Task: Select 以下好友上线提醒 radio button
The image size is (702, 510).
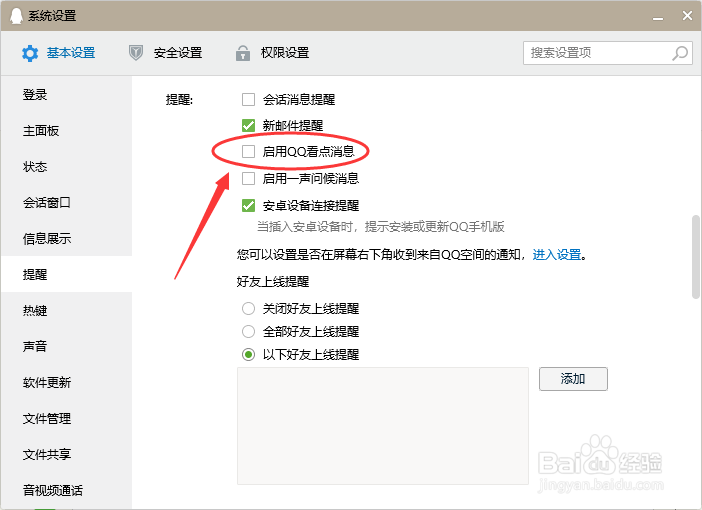Action: click(248, 355)
